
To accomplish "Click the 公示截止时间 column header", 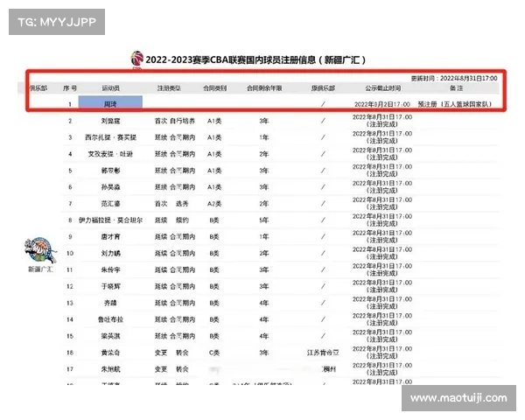I will [x=382, y=88].
